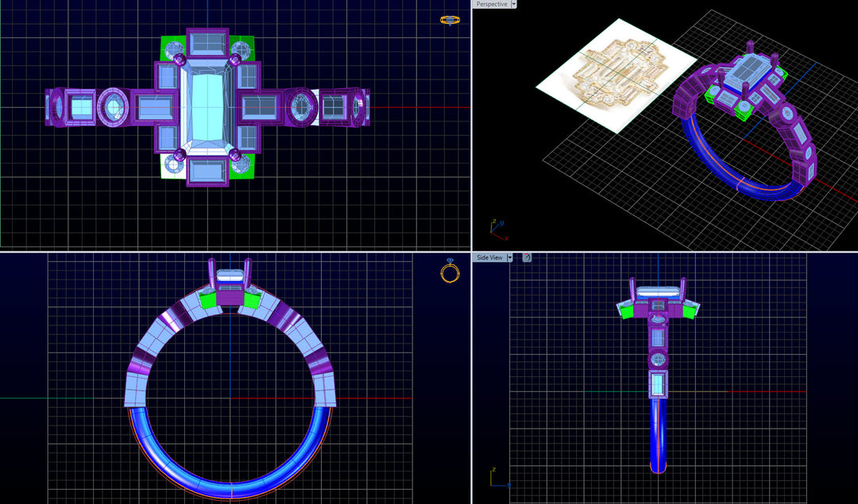Open the Perspective viewport dropdown arrow

(514, 4)
